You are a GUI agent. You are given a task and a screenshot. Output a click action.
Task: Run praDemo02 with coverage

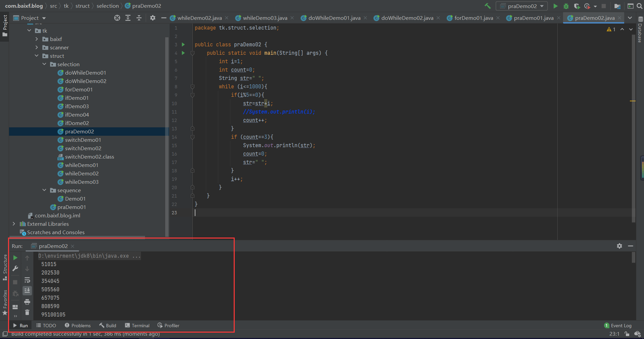(577, 6)
